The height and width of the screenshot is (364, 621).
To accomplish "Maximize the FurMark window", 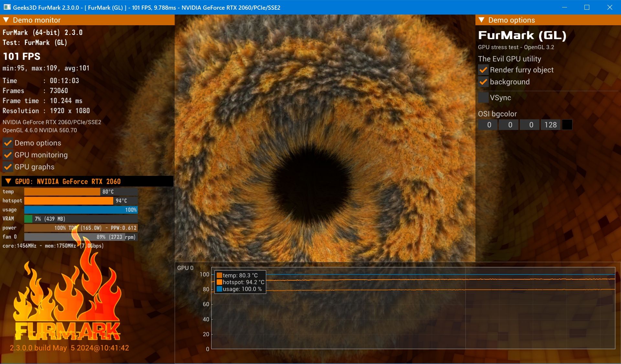I will pos(587,7).
